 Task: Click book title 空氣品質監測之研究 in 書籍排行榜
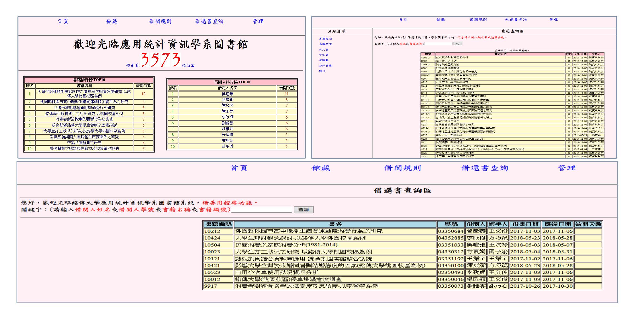pos(84,143)
